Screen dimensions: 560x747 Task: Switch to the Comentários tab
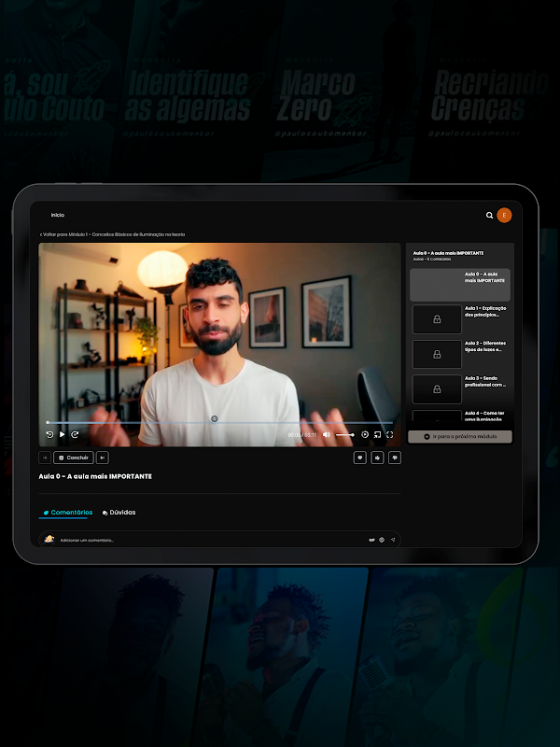[67, 513]
